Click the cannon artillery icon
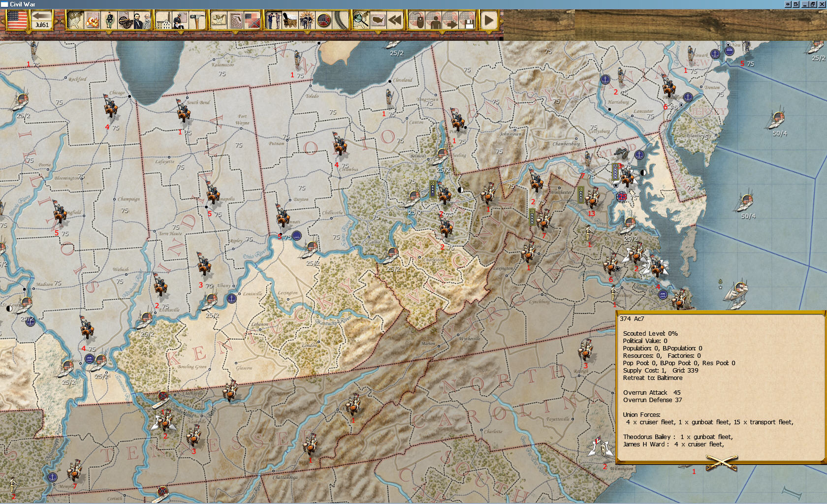827x504 pixels. tap(126, 21)
